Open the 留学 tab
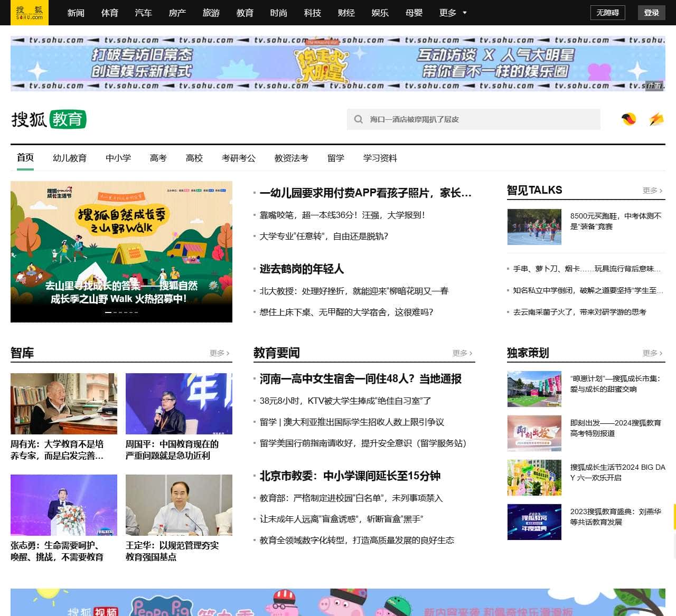Screen dimensions: 676x616 [x=335, y=158]
